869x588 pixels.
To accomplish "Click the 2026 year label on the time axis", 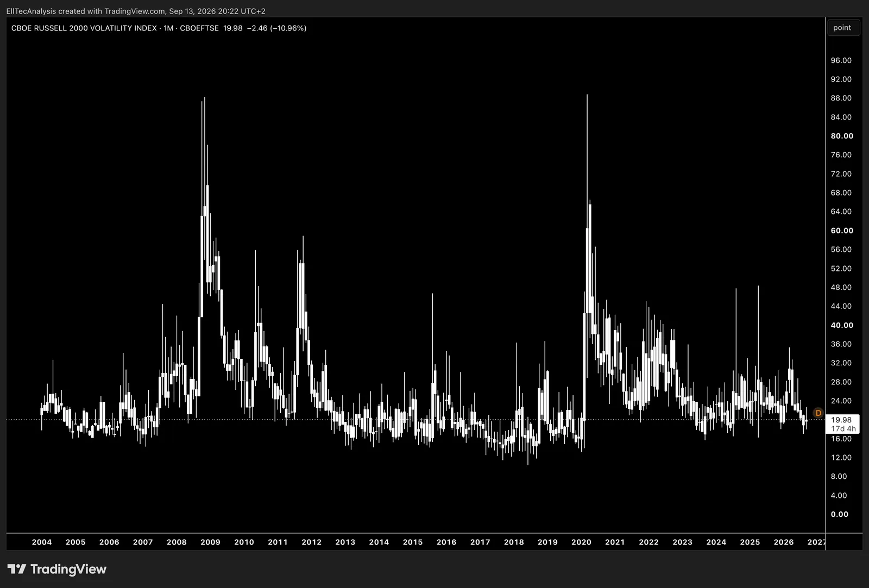I will [x=784, y=542].
